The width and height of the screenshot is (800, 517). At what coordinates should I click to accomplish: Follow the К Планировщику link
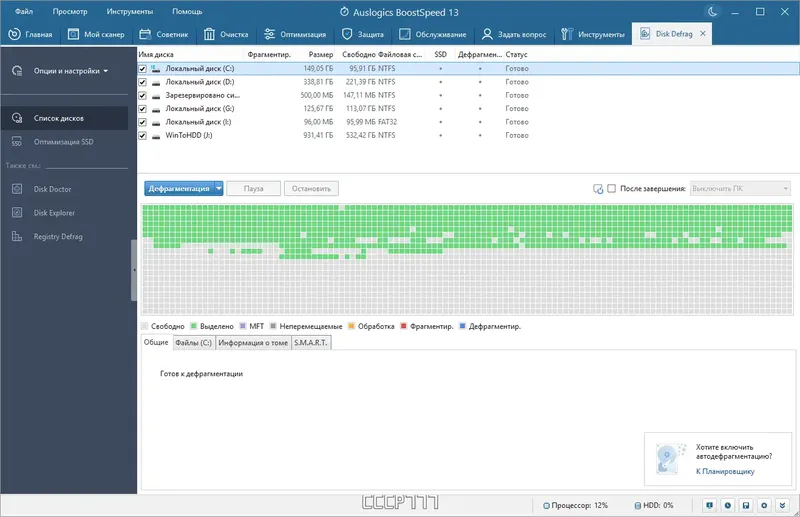click(x=725, y=471)
